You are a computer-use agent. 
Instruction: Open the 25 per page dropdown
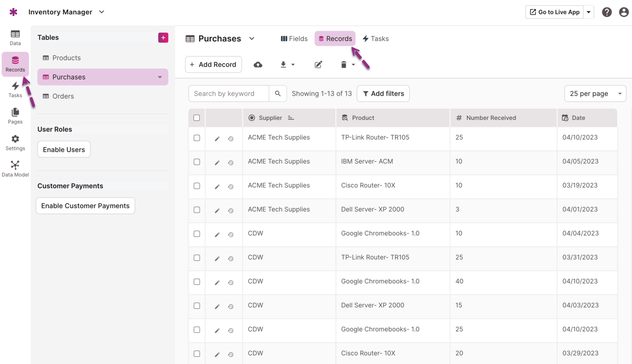[x=595, y=94]
